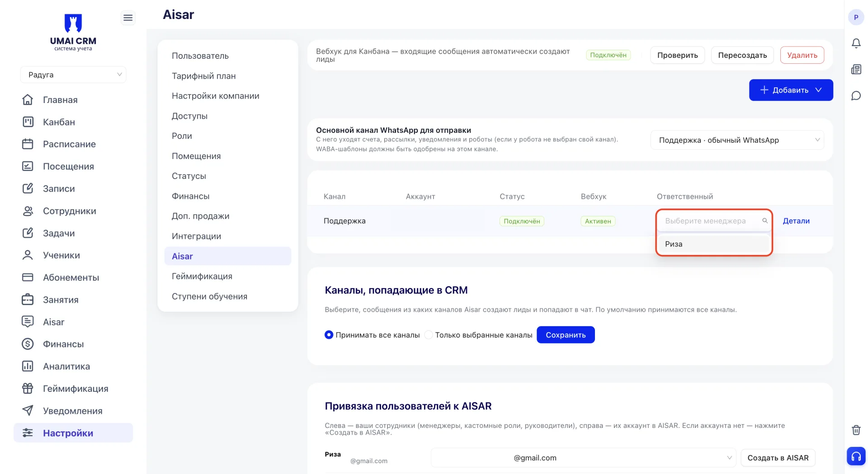Open the news document icon on right rail
868x474 pixels.
coord(856,69)
